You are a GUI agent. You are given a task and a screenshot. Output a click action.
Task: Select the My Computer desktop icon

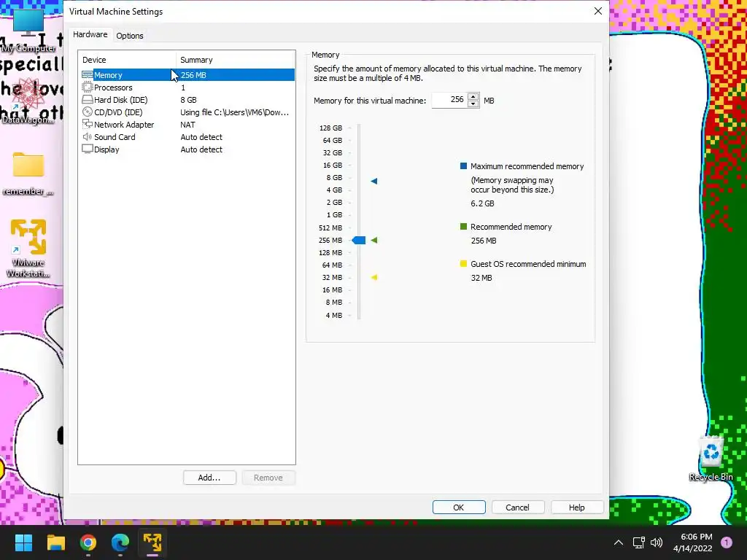coord(28,30)
